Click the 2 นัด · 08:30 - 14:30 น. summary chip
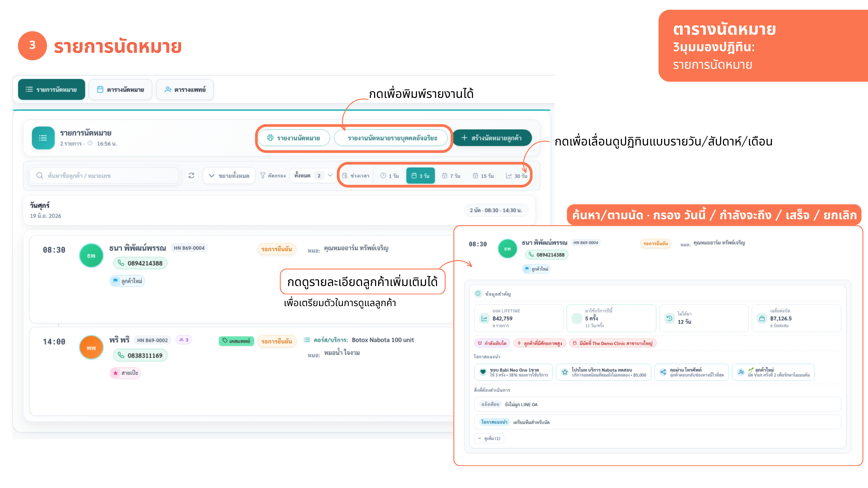This screenshot has width=868, height=488. [x=496, y=210]
